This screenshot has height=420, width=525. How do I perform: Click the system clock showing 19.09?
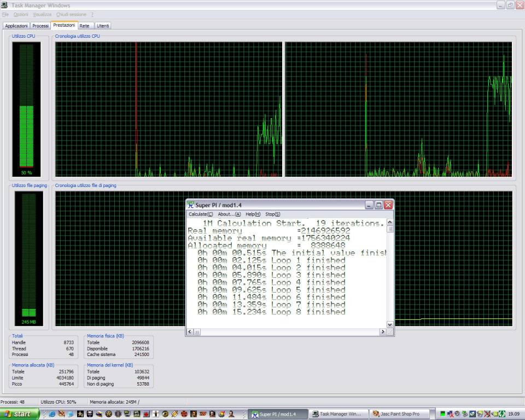point(514,413)
